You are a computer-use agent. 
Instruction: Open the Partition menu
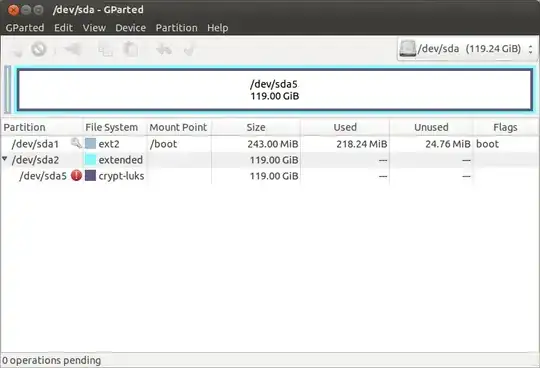tap(176, 28)
